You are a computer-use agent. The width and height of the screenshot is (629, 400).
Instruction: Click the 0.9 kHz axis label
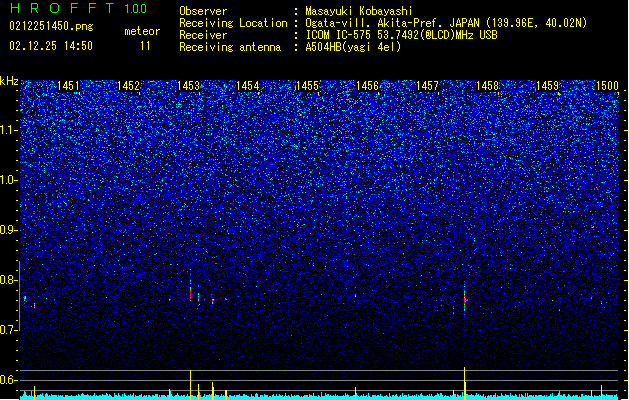point(9,230)
